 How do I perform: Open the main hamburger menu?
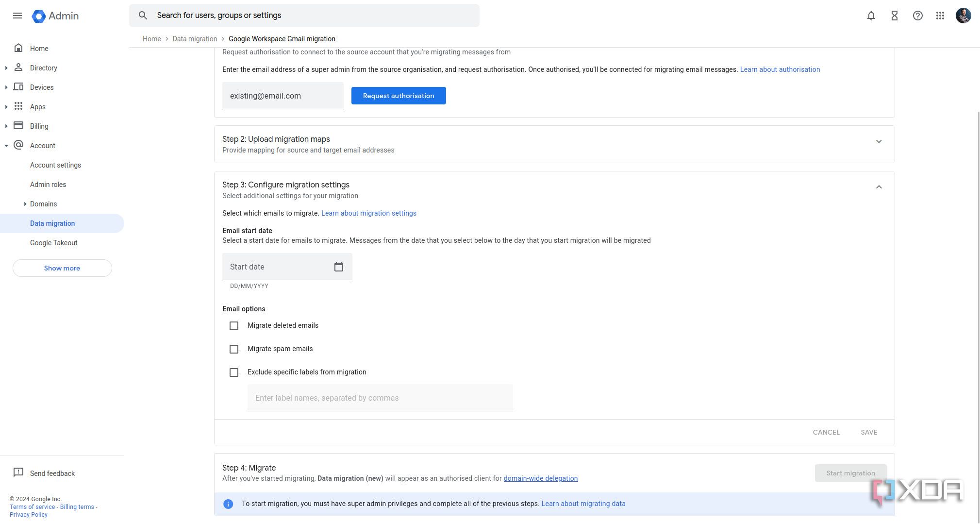pyautogui.click(x=17, y=16)
